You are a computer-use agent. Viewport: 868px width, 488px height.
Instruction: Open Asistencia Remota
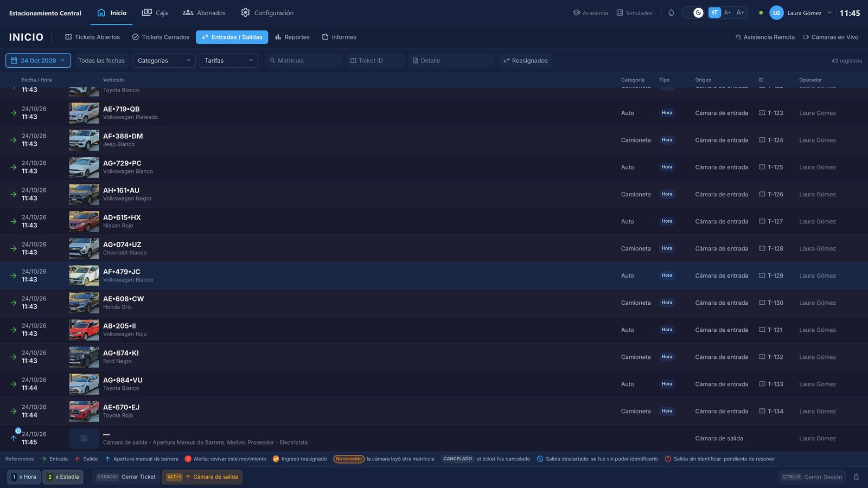pos(764,37)
